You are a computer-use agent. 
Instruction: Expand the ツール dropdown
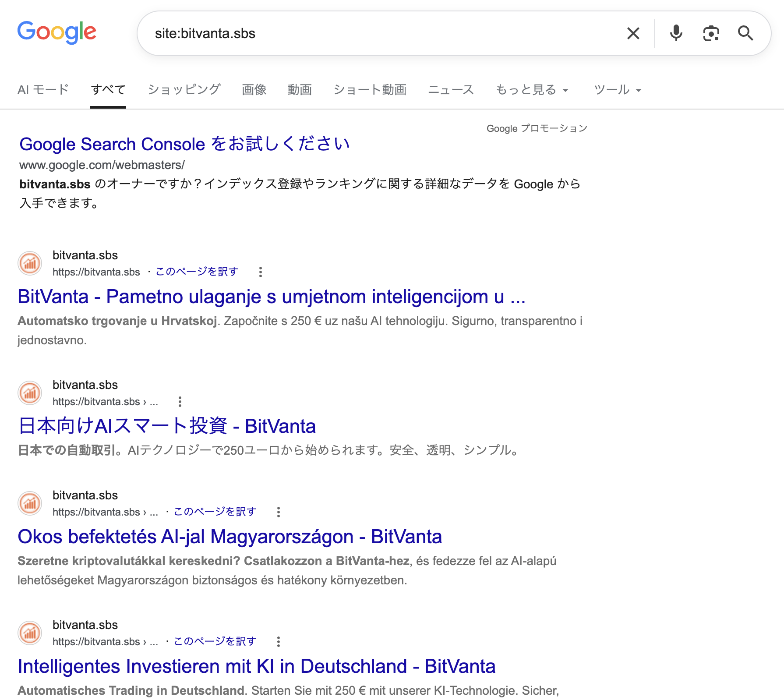coord(618,90)
